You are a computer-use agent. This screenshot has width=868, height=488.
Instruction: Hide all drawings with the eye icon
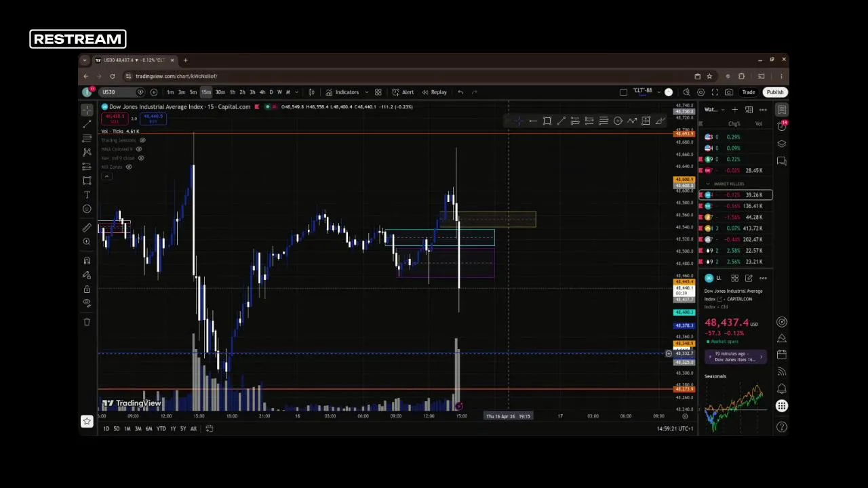(87, 303)
